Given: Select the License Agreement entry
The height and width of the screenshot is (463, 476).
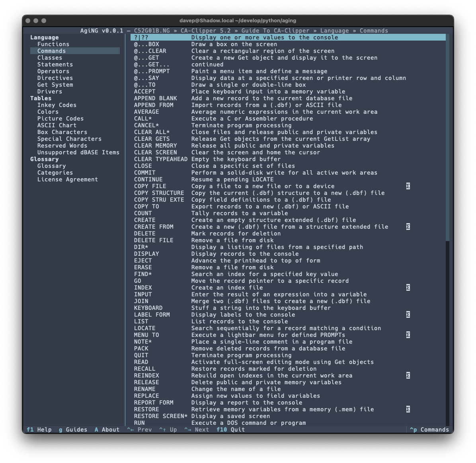Looking at the screenshot, I should (68, 179).
